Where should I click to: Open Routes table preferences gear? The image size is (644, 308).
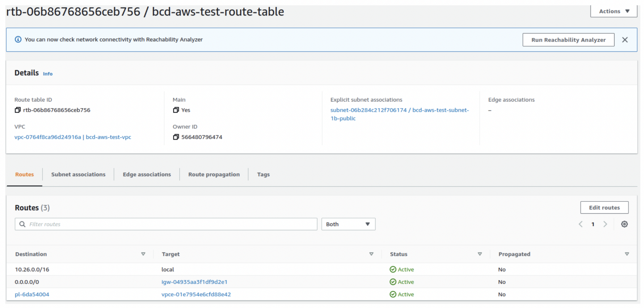coord(625,224)
